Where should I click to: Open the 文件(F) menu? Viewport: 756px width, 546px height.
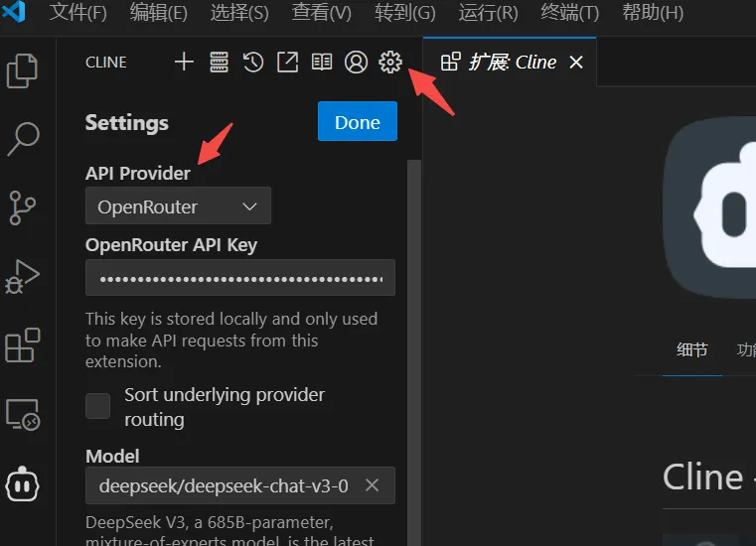click(x=78, y=12)
